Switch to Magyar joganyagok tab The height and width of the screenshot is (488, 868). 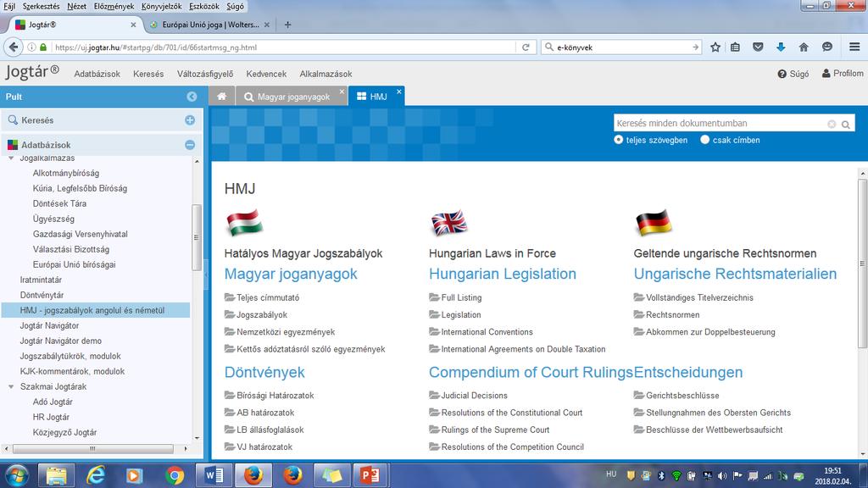pyautogui.click(x=293, y=97)
